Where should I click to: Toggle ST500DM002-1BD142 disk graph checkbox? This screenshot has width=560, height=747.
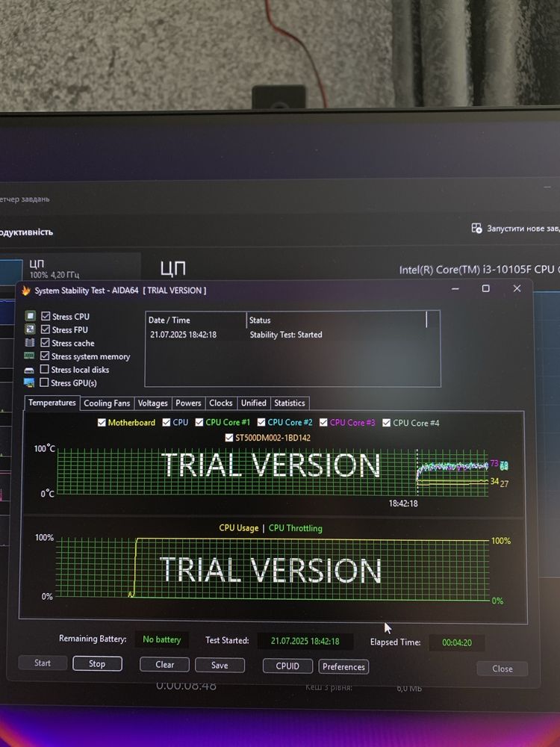click(229, 438)
